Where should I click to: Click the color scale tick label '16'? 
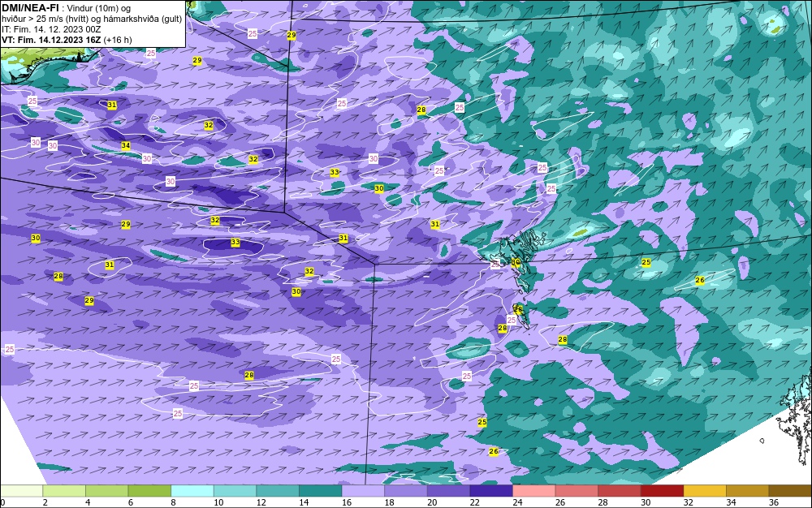coord(347,502)
